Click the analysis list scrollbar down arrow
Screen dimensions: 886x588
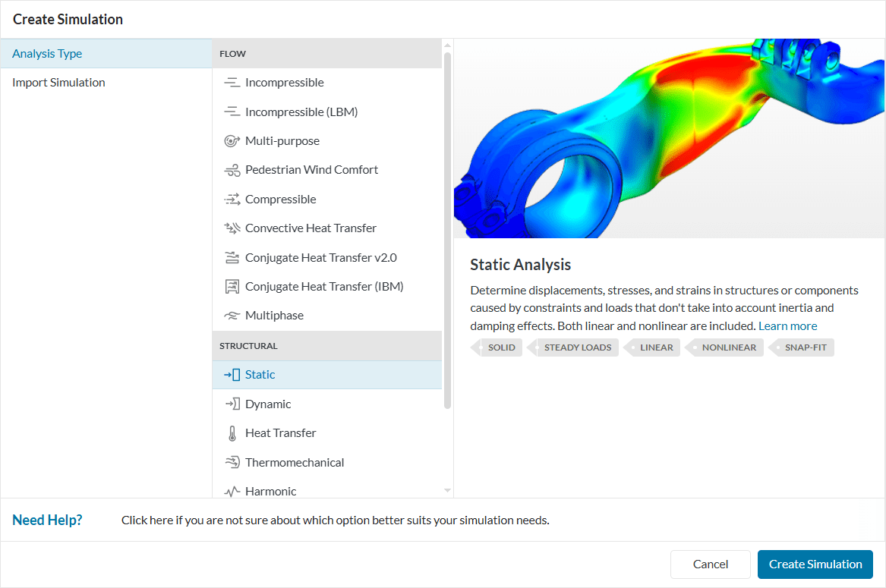tap(447, 491)
